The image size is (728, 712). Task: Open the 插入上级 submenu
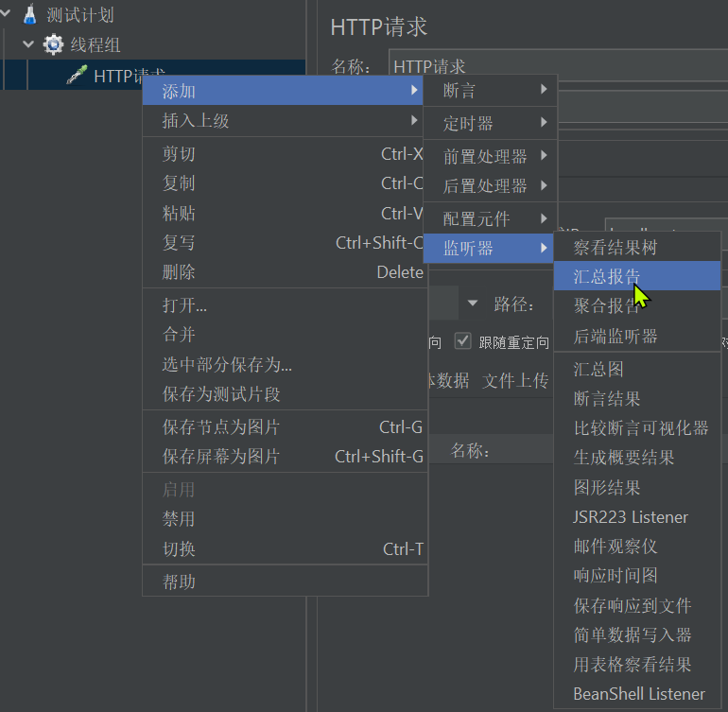283,121
